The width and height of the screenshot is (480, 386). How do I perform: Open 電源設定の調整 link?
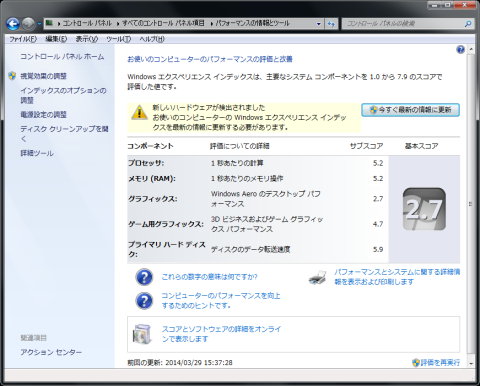[44, 115]
